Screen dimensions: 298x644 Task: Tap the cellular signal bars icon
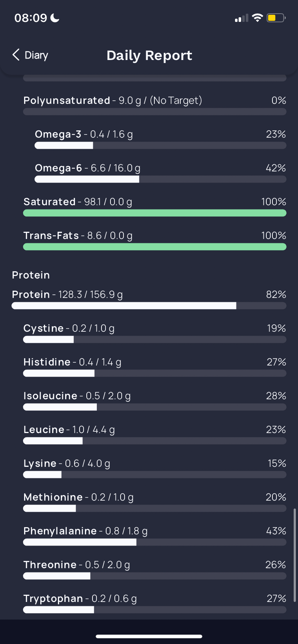pyautogui.click(x=241, y=18)
